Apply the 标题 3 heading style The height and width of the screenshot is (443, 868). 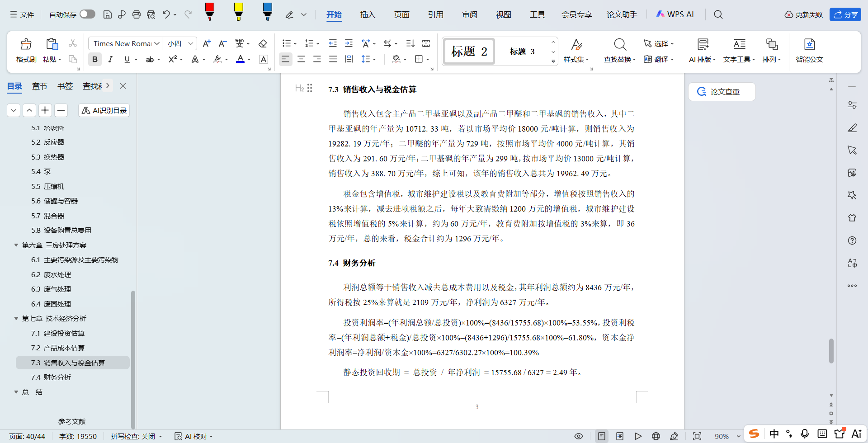(x=522, y=51)
